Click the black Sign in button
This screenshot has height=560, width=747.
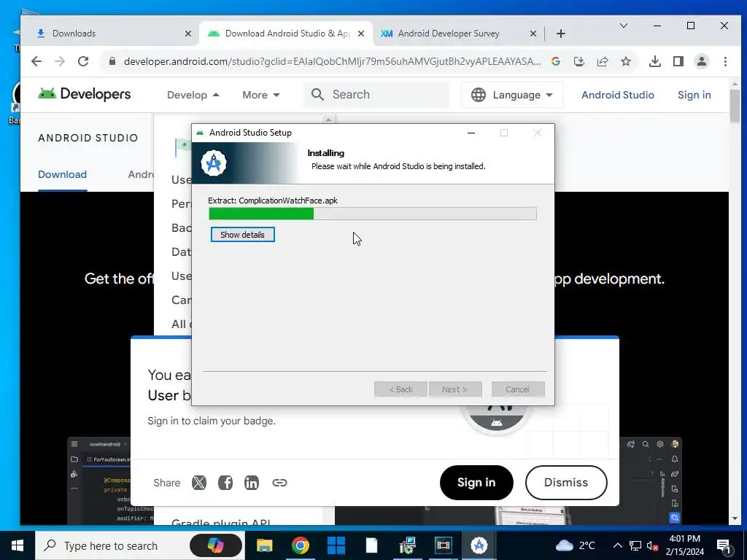476,483
